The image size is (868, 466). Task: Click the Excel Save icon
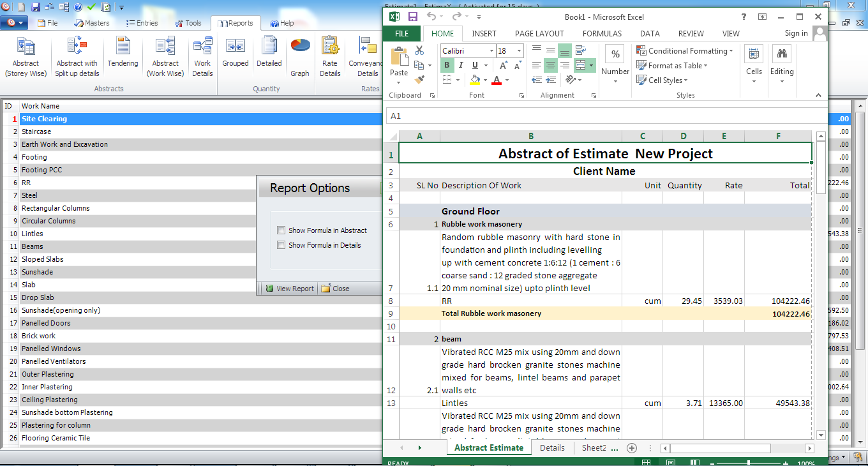click(412, 17)
